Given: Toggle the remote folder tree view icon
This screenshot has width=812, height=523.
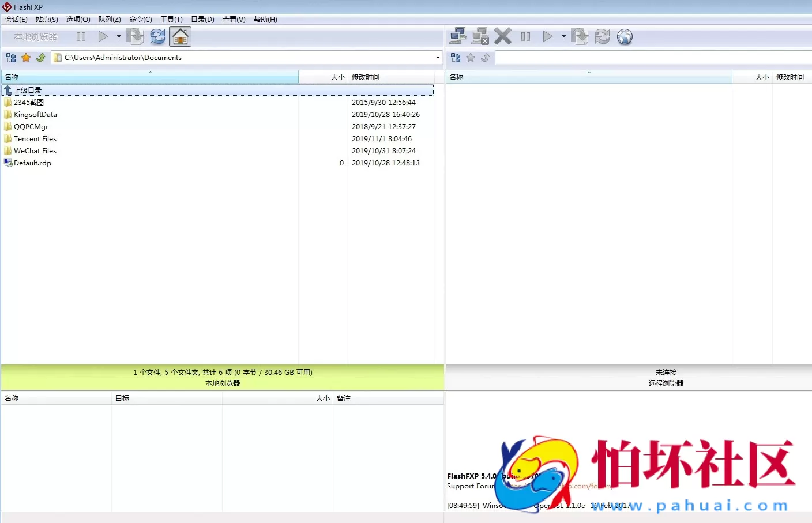Looking at the screenshot, I should 456,58.
